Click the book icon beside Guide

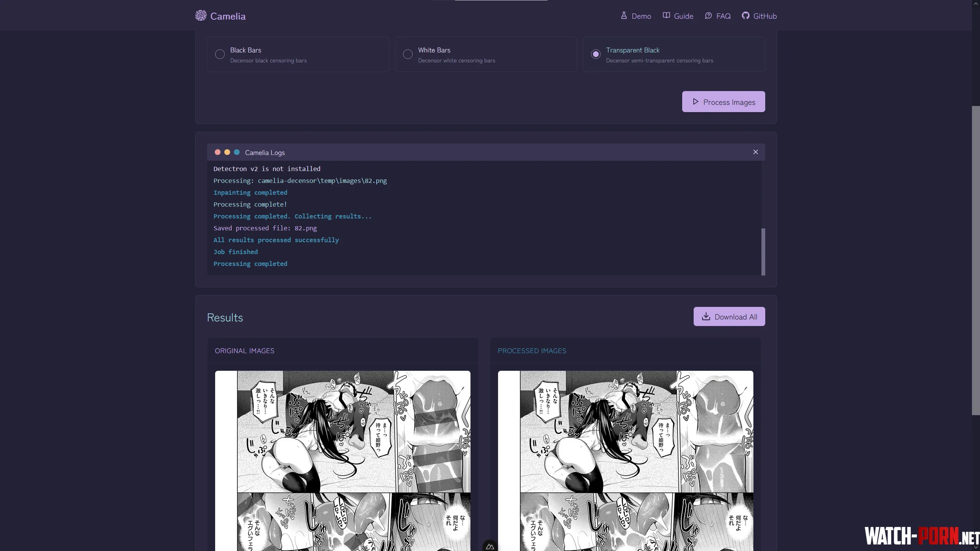(666, 16)
